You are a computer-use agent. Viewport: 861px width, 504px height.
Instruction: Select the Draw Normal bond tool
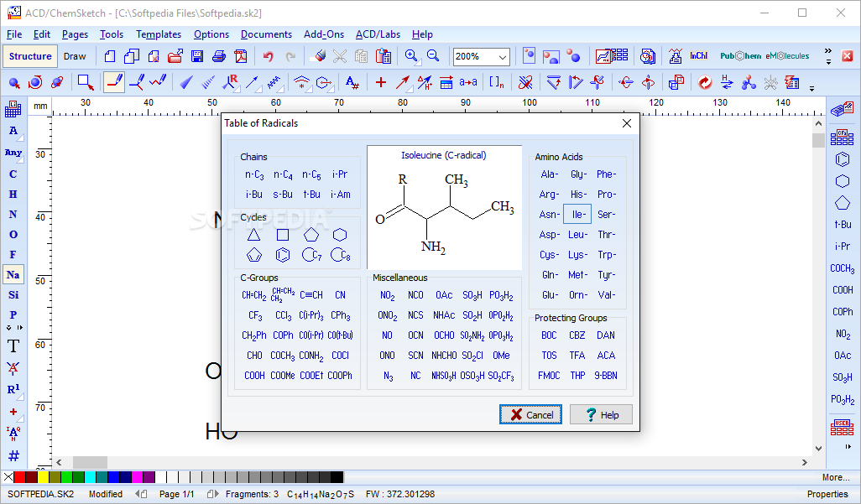coord(114,82)
